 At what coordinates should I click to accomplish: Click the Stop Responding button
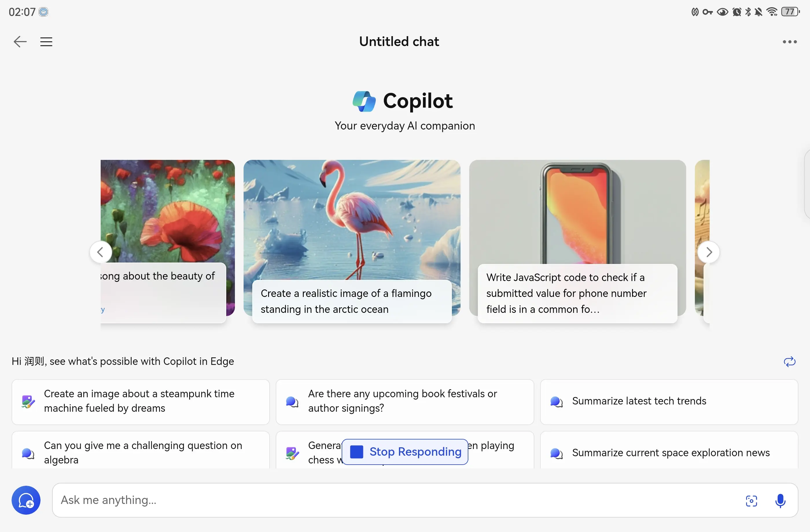tap(405, 452)
